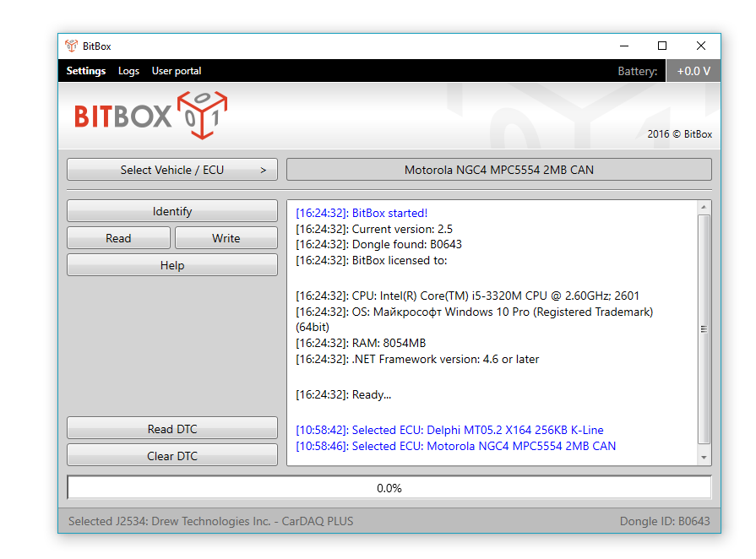This screenshot has height=559, width=756.
Task: Open the Help button
Action: coord(172,265)
